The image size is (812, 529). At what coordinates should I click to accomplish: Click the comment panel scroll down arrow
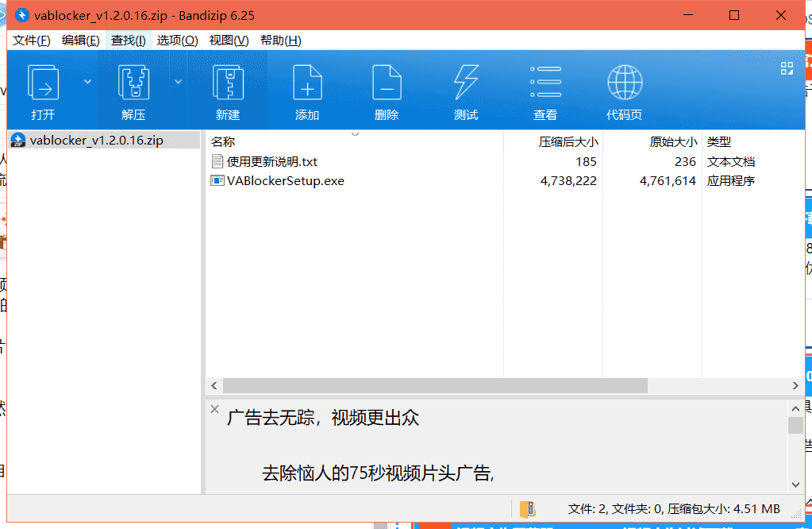point(795,485)
